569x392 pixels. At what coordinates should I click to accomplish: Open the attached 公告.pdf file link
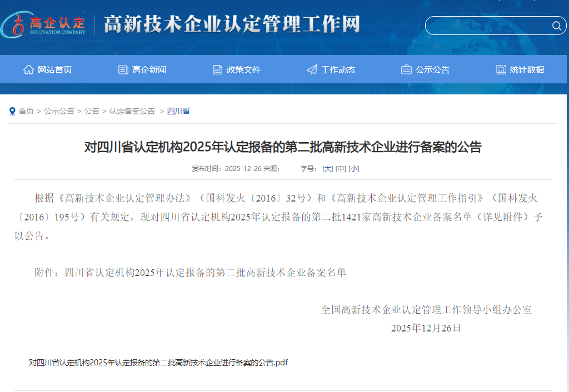pyautogui.click(x=158, y=362)
